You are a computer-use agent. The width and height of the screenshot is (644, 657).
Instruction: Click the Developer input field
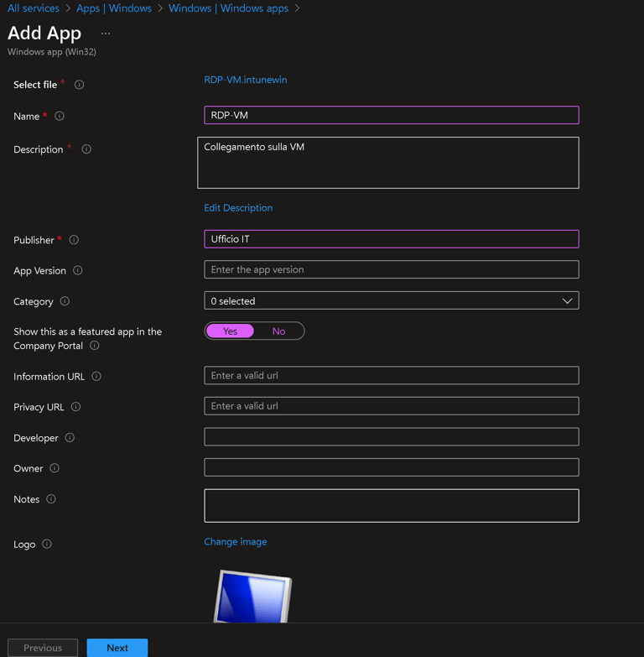pos(392,437)
